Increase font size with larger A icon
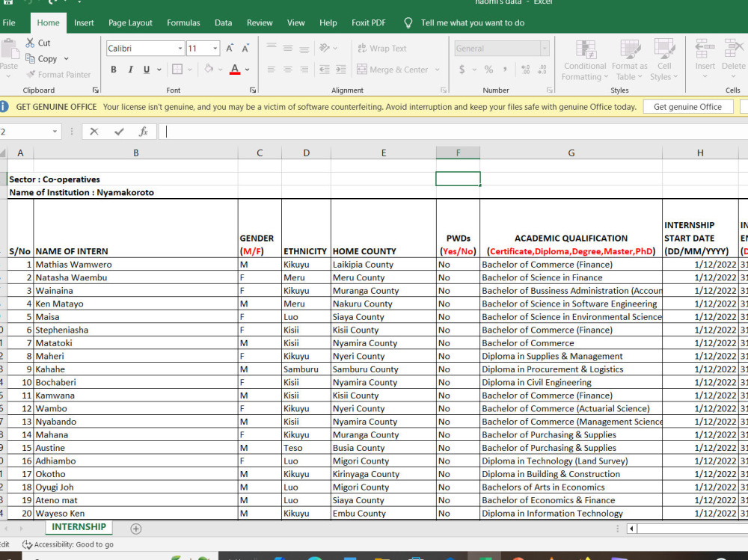This screenshot has height=560, width=748. tap(230, 48)
